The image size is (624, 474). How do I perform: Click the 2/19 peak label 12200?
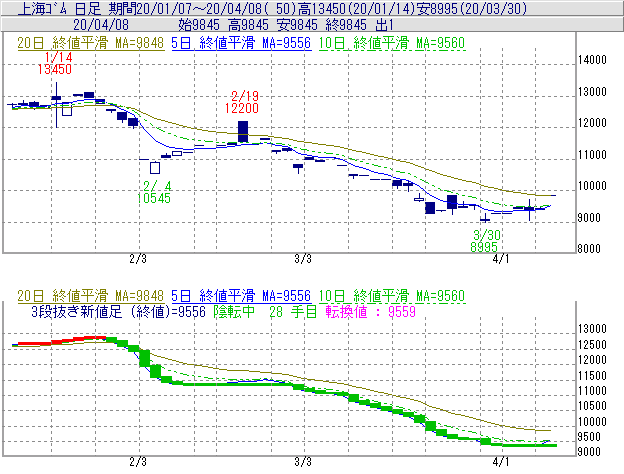242,108
